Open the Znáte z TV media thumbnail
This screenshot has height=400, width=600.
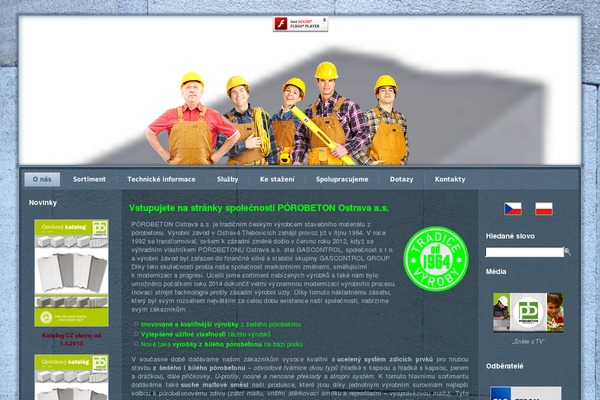[x=528, y=312]
